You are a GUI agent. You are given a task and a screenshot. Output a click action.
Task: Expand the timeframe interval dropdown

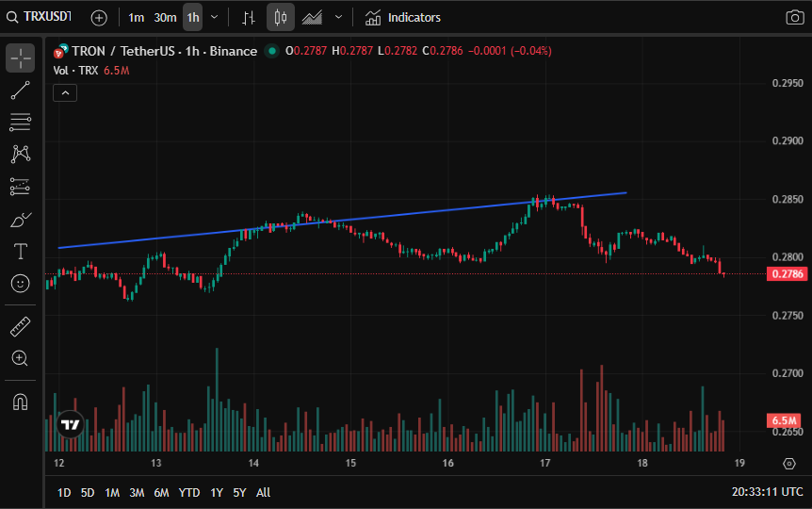pos(215,17)
